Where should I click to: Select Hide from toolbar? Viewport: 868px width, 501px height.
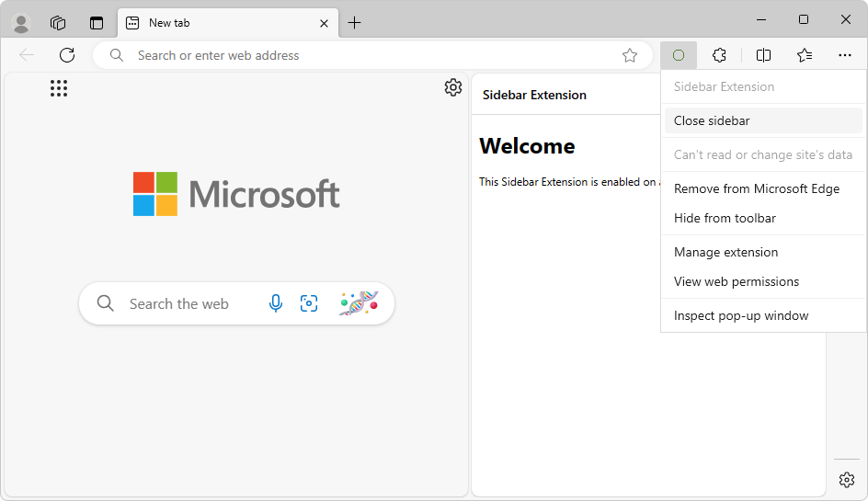point(763,218)
